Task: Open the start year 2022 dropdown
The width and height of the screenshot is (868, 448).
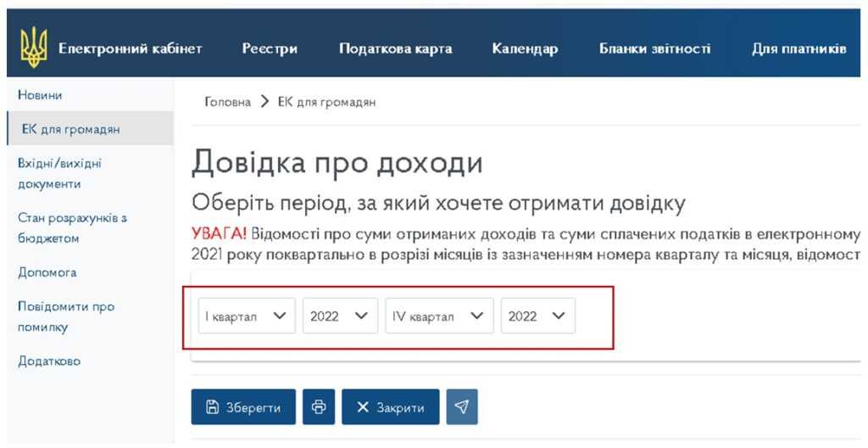Action: click(341, 316)
